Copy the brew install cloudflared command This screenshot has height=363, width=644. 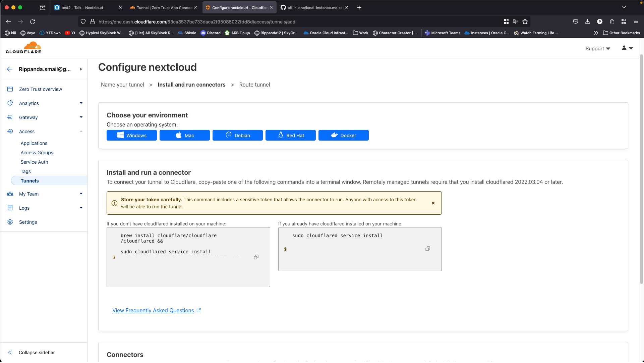pyautogui.click(x=256, y=257)
